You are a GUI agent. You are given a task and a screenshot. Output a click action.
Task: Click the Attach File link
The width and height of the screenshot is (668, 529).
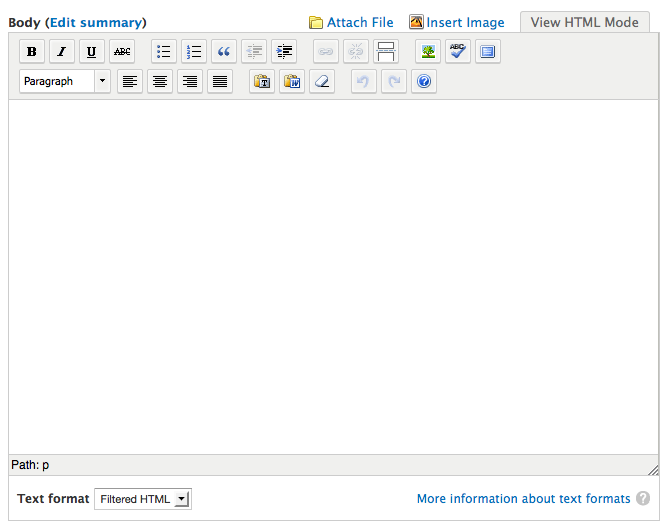pyautogui.click(x=351, y=22)
